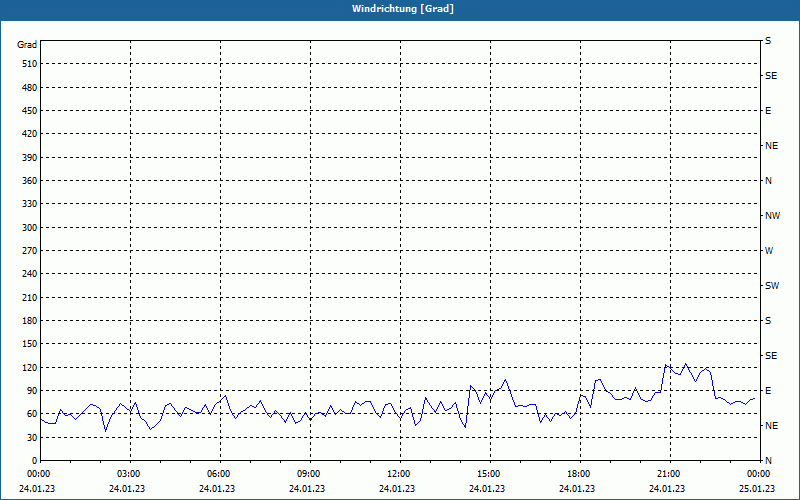The height and width of the screenshot is (500, 800).
Task: Click the N compass label at the 360 gridline
Action: coord(768,181)
